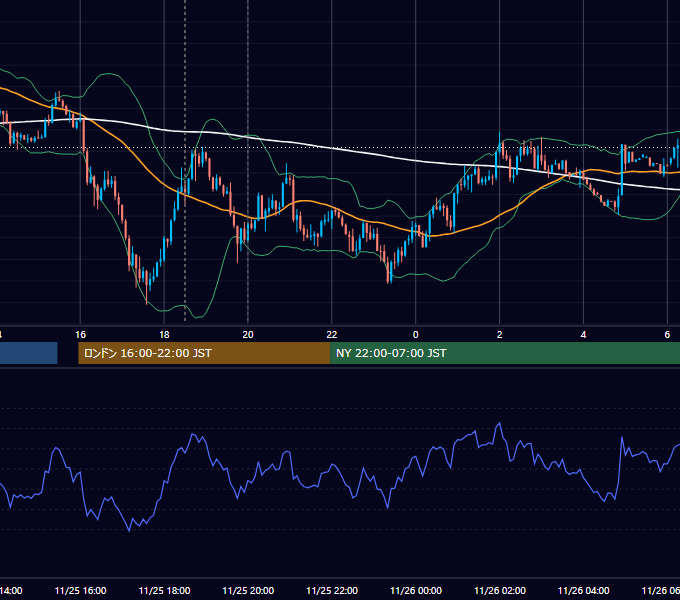Click the 0 hour label on the upper time axis
Image resolution: width=680 pixels, height=600 pixels.
415,335
